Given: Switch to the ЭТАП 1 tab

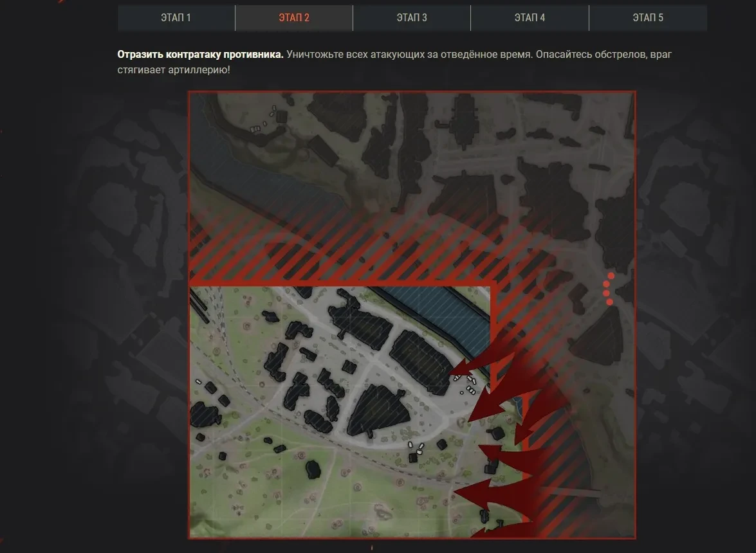Looking at the screenshot, I should 176,18.
